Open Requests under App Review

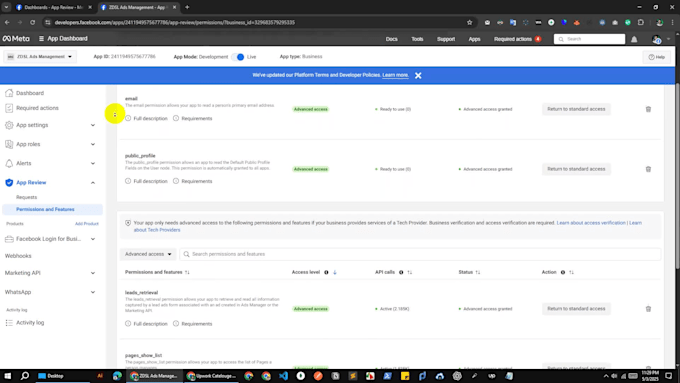coord(26,197)
